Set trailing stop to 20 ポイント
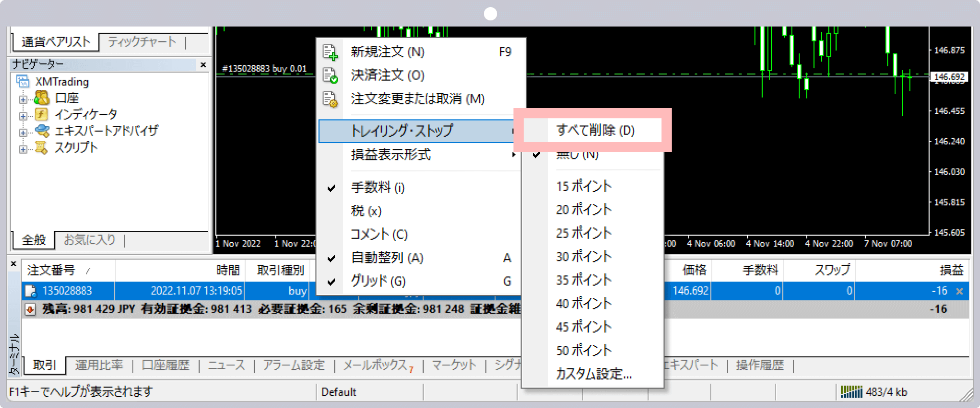This screenshot has height=408, width=980. [x=593, y=210]
